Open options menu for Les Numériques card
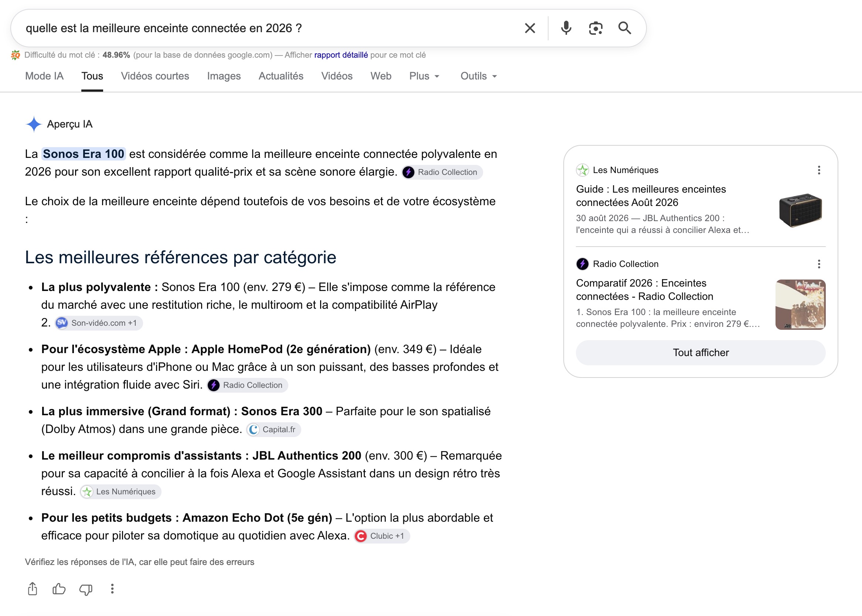This screenshot has width=862, height=616. point(819,170)
